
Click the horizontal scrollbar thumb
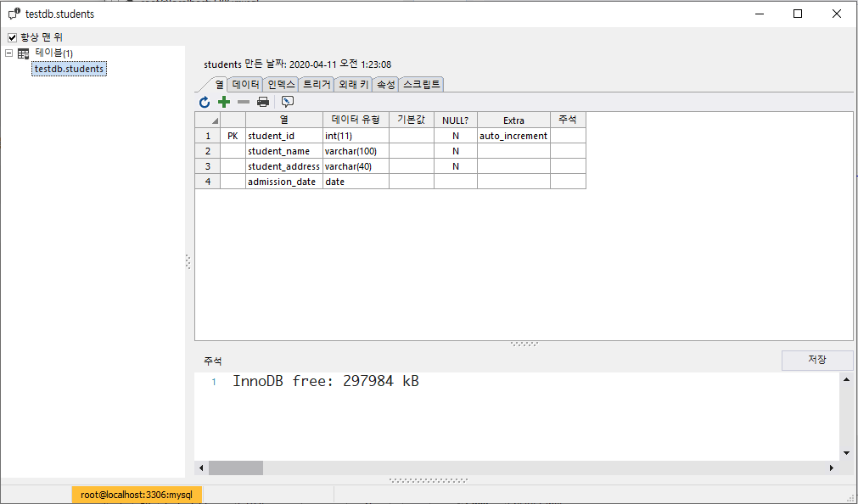pos(236,468)
